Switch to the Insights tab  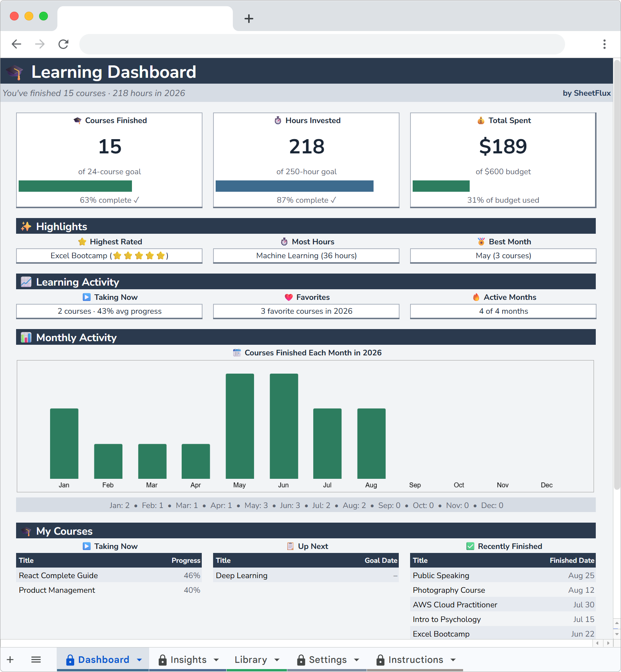(189, 660)
